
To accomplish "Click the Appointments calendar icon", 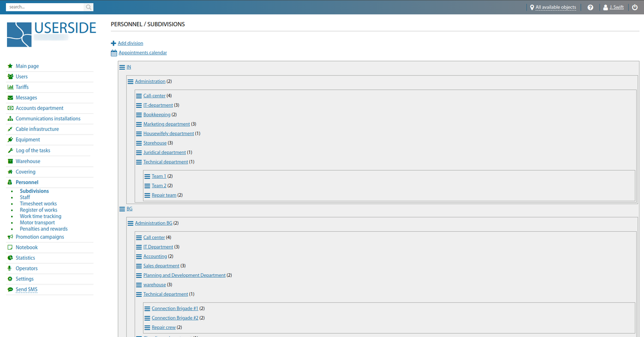I will (114, 53).
